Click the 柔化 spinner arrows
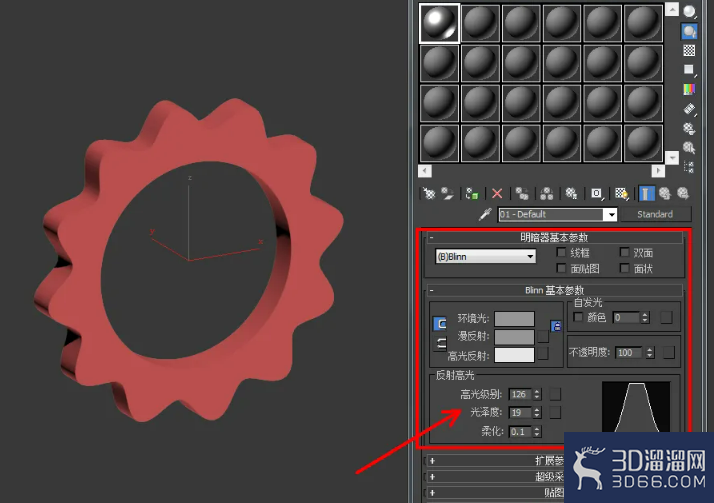The height and width of the screenshot is (503, 714). (537, 431)
